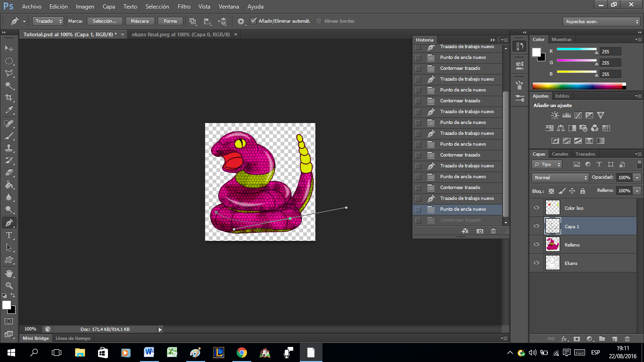644x362 pixels.
Task: Switch to the Canales tab
Action: tap(560, 154)
